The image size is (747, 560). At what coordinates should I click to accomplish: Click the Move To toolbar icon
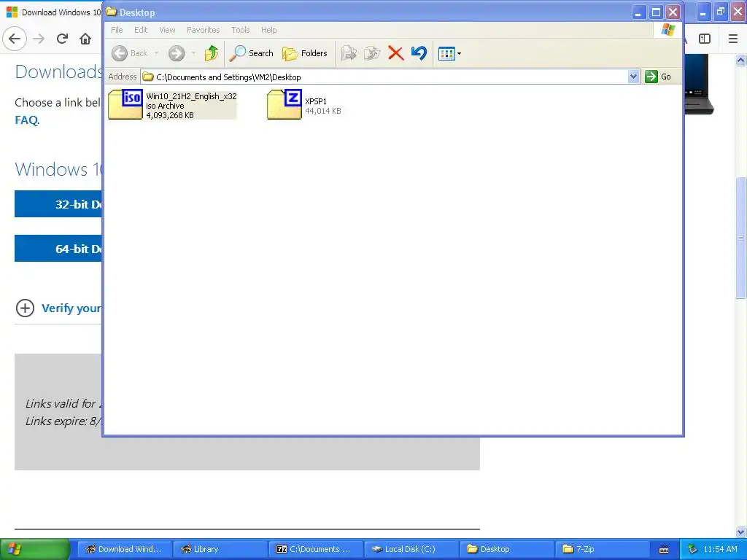tap(349, 53)
